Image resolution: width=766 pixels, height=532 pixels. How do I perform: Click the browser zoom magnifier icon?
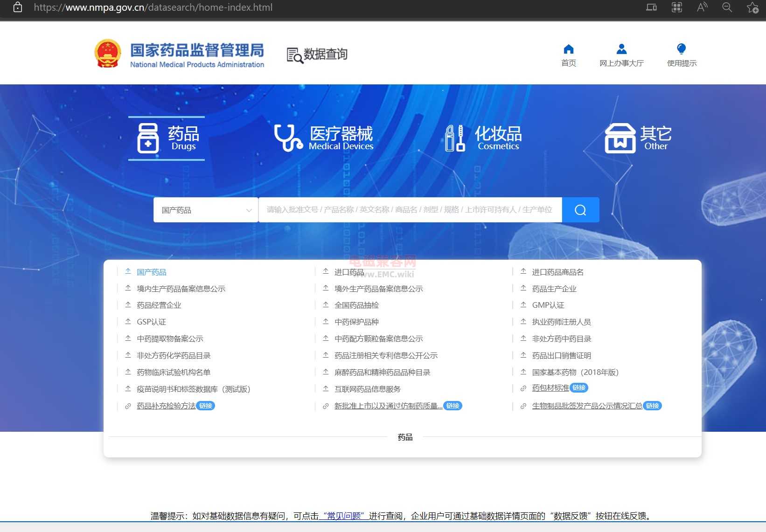(727, 7)
